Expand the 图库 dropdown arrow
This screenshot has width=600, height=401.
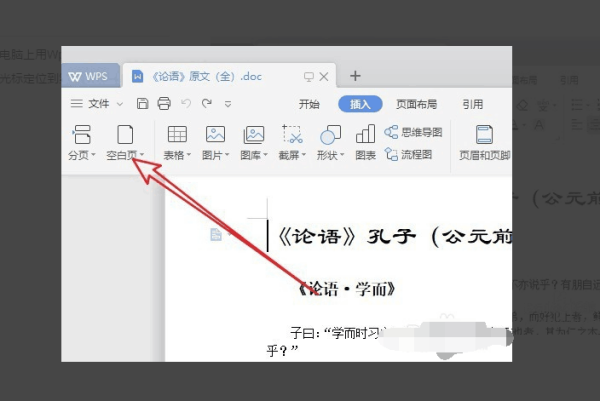[x=265, y=155]
